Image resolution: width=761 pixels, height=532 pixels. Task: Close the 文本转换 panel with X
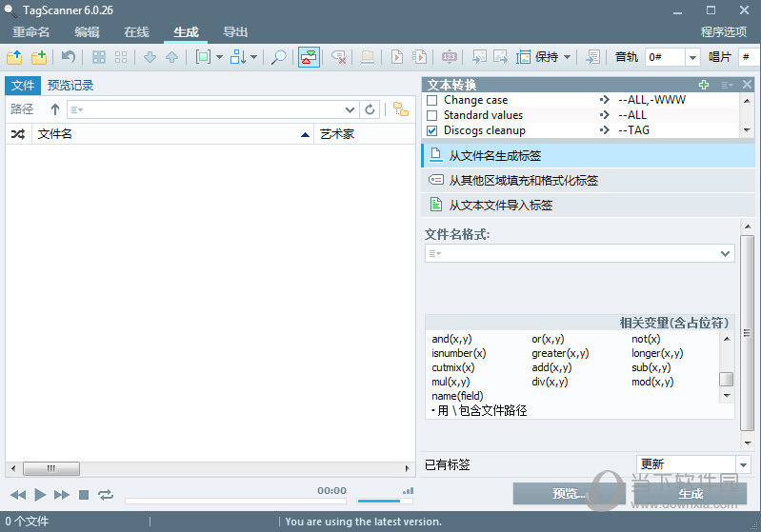pyautogui.click(x=748, y=85)
